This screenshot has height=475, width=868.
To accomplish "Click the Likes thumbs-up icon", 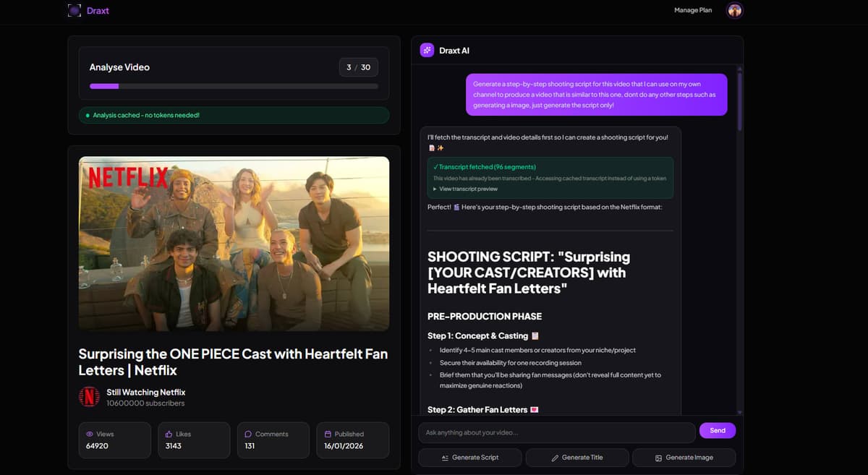I will [169, 434].
